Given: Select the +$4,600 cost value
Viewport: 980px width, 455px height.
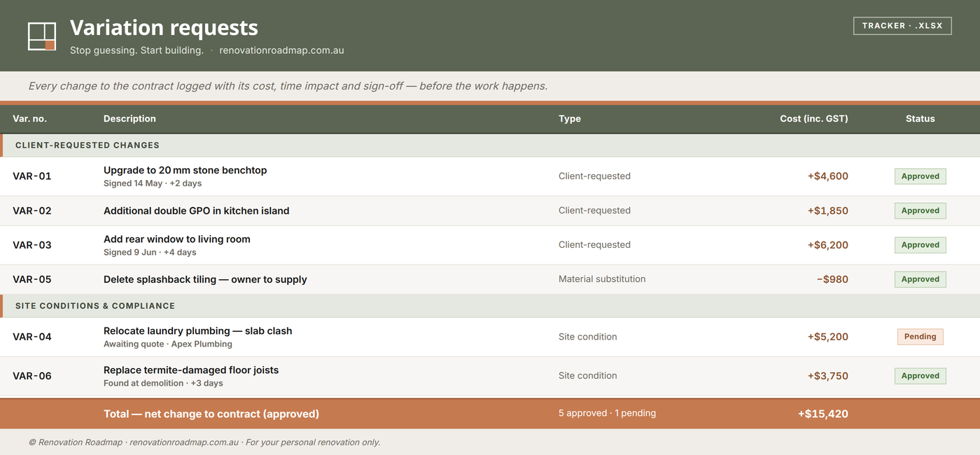Looking at the screenshot, I should [827, 176].
